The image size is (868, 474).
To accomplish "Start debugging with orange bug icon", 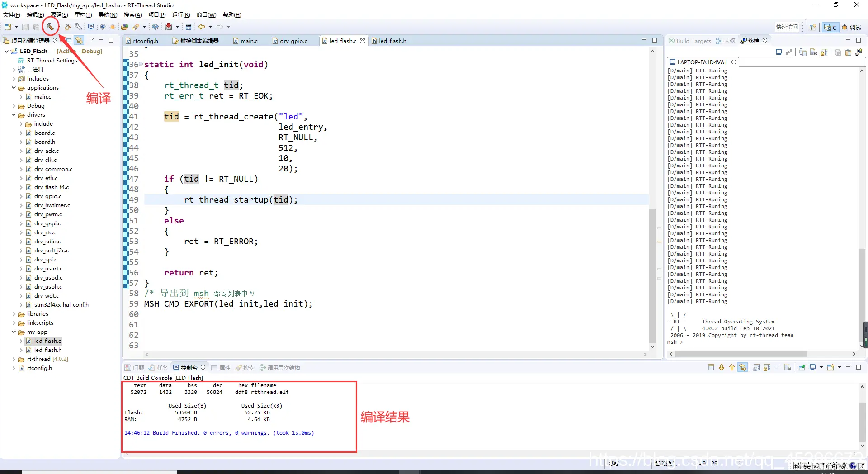I will (x=113, y=27).
